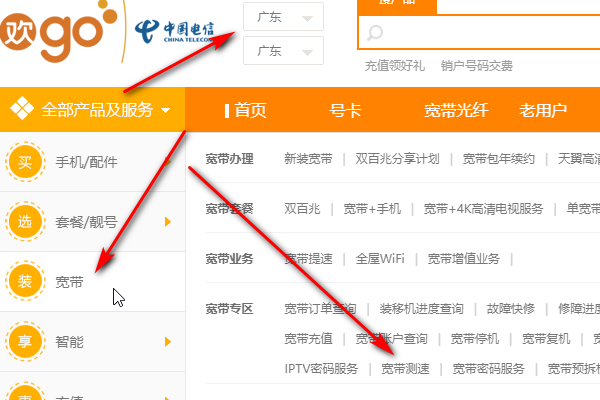
Task: Open 宽带+手机 link
Action: point(372,209)
